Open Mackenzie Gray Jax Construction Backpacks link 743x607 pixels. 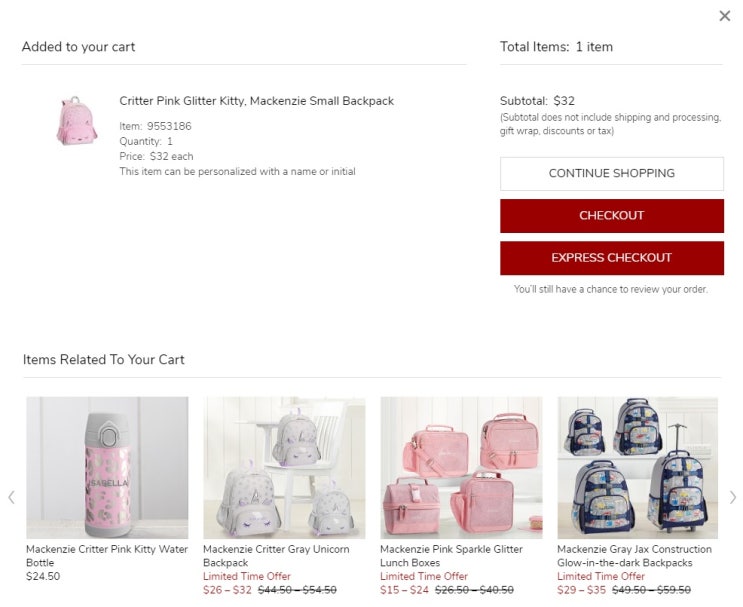pos(634,556)
